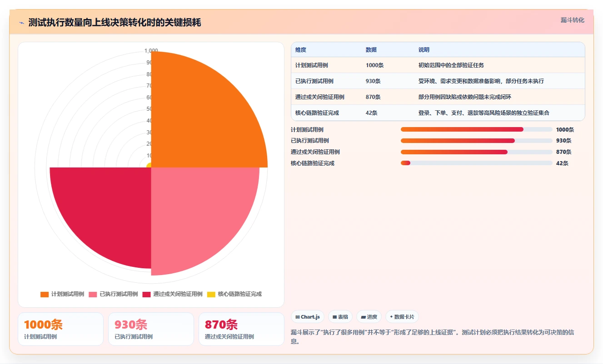Click the 维度 column header
The image size is (603, 364).
click(301, 50)
